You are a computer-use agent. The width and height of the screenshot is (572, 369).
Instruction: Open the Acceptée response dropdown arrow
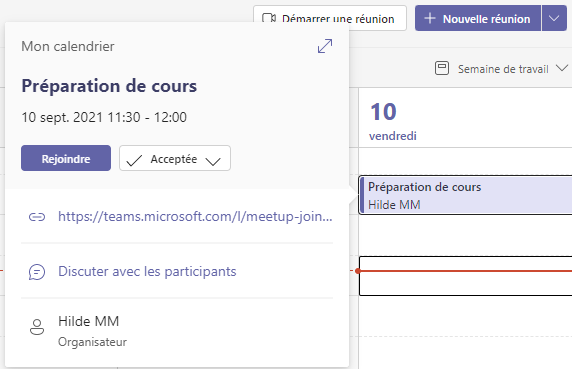point(213,161)
